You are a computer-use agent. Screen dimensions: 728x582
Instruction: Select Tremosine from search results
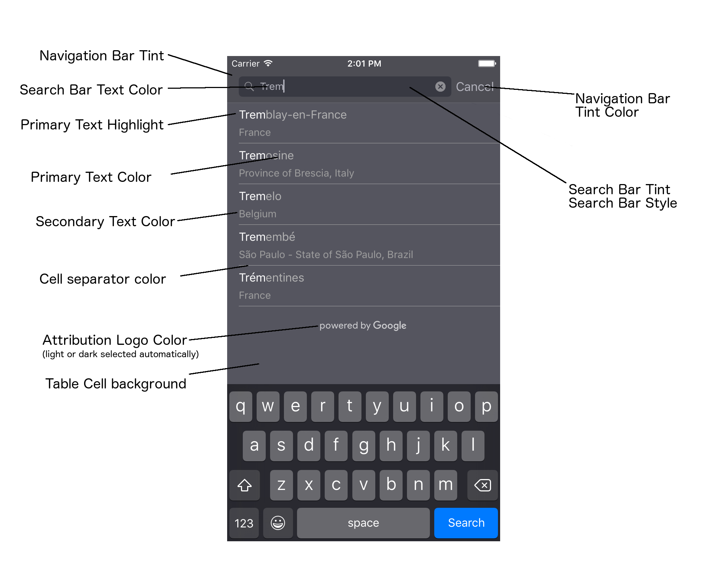(x=364, y=164)
